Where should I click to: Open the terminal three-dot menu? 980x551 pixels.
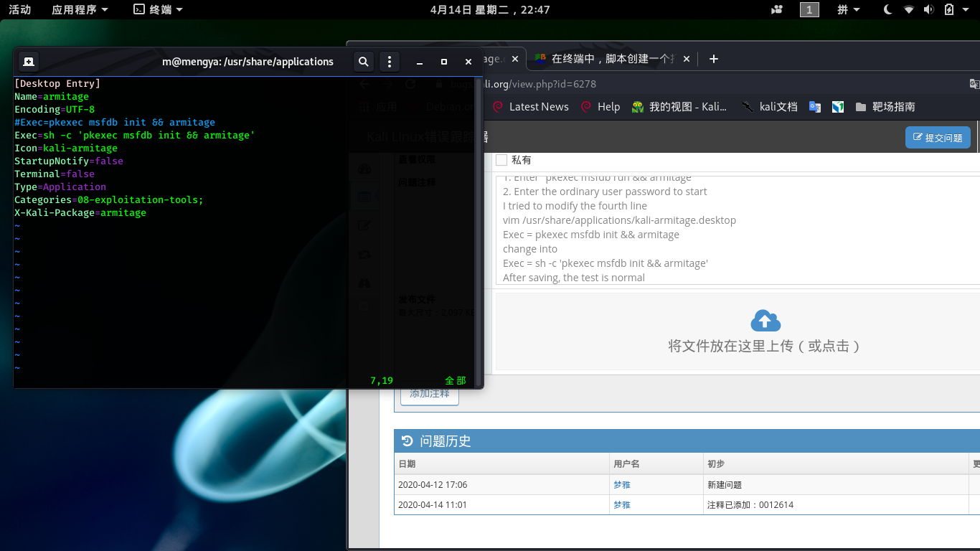pos(389,62)
